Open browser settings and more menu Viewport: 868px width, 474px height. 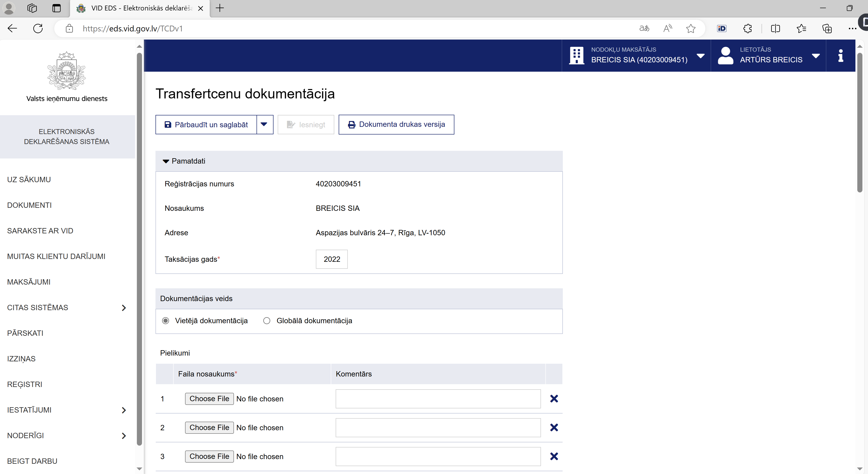[x=852, y=29]
